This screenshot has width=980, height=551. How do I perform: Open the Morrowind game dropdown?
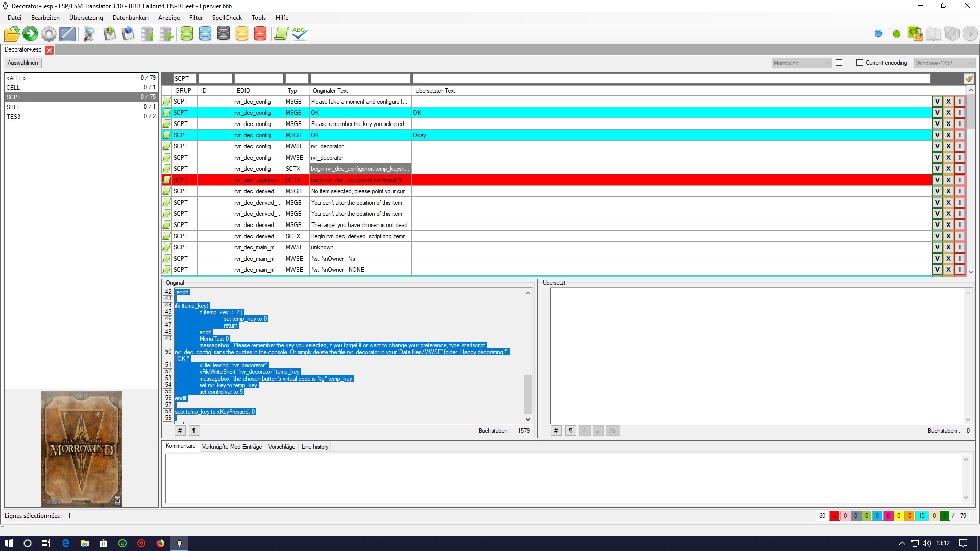[x=802, y=63]
